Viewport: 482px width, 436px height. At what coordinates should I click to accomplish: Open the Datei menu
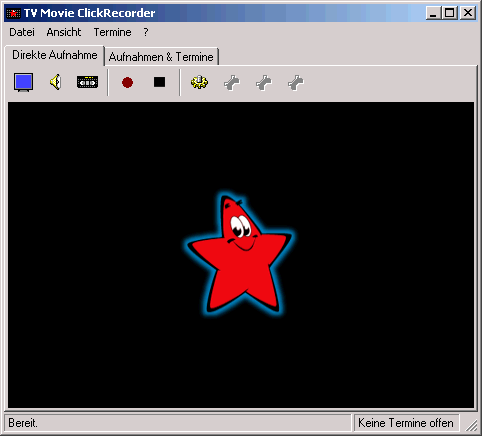coord(22,32)
